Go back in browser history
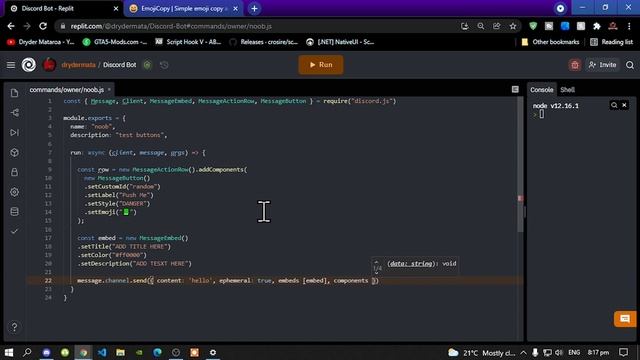 (11, 26)
